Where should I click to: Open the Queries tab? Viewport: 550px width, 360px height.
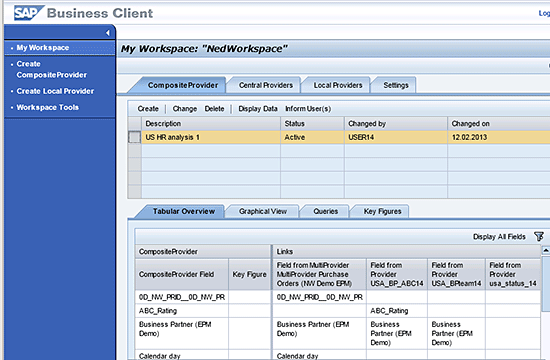326,211
